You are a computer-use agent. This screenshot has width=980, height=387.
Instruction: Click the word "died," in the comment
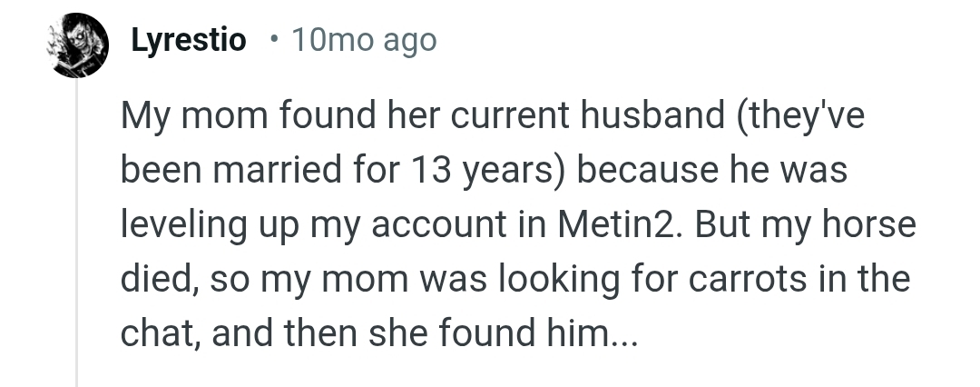click(163, 278)
